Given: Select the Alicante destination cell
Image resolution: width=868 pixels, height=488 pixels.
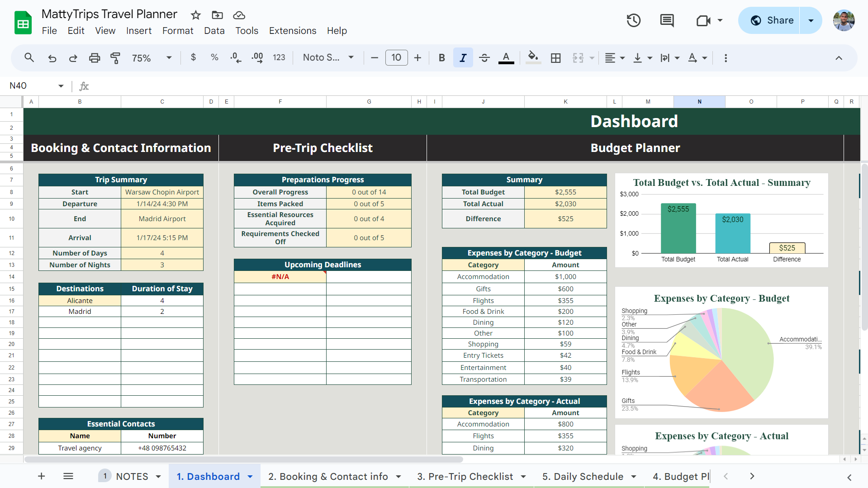Looking at the screenshot, I should pyautogui.click(x=80, y=301).
